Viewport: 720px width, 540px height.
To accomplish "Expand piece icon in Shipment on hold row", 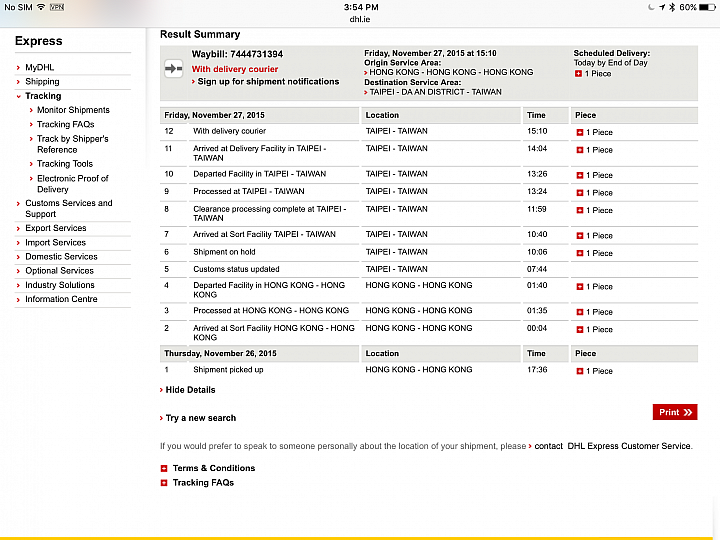I will (580, 253).
